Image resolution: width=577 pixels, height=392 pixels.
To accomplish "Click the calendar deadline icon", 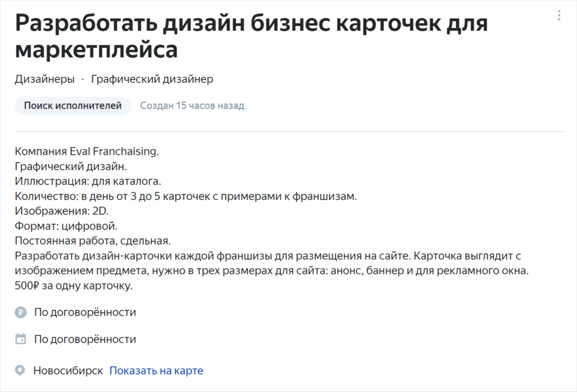I will tap(20, 339).
